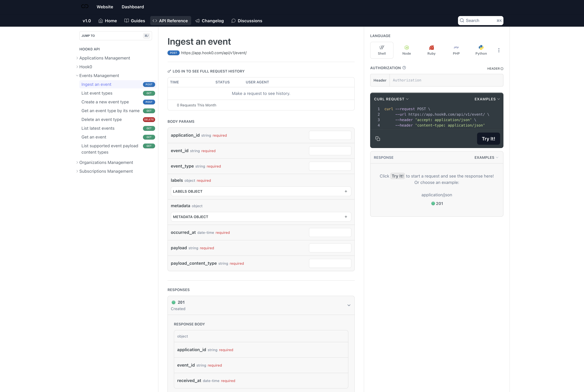
Task: Click the endpoint URL https://app.hook0.com/api/v1/event/
Action: point(214,53)
